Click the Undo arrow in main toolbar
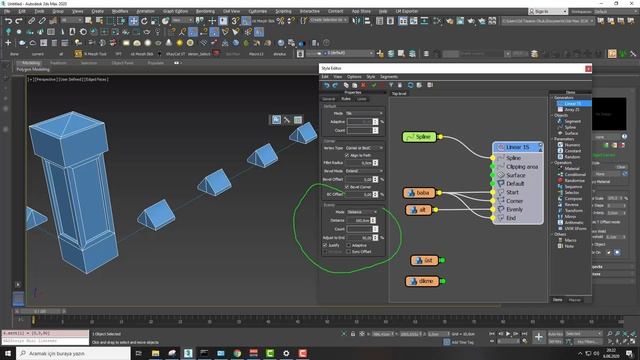This screenshot has height=360, width=640. click(8, 21)
